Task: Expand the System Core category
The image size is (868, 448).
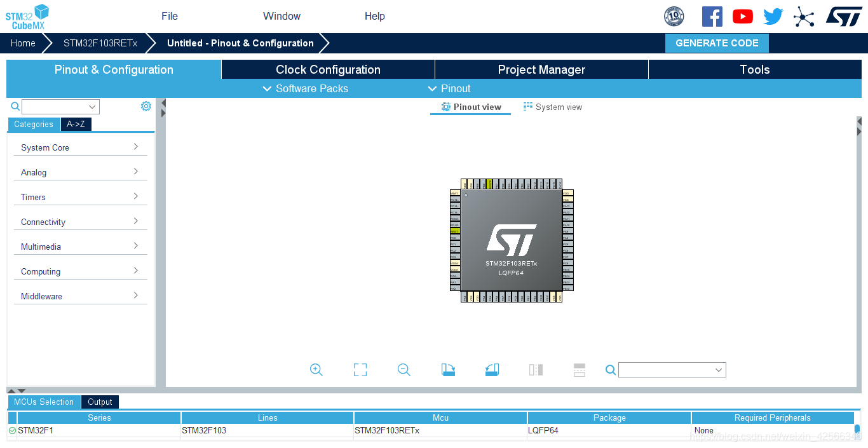Action: (80, 147)
